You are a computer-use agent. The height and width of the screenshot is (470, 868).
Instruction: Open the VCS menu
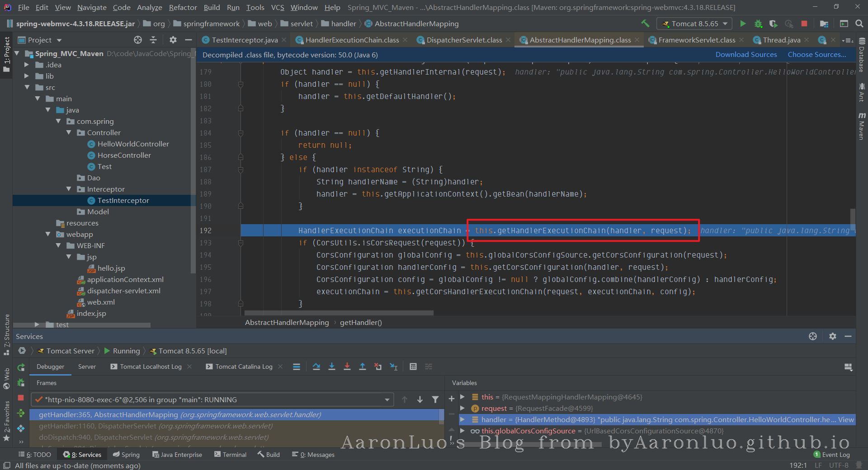point(278,7)
